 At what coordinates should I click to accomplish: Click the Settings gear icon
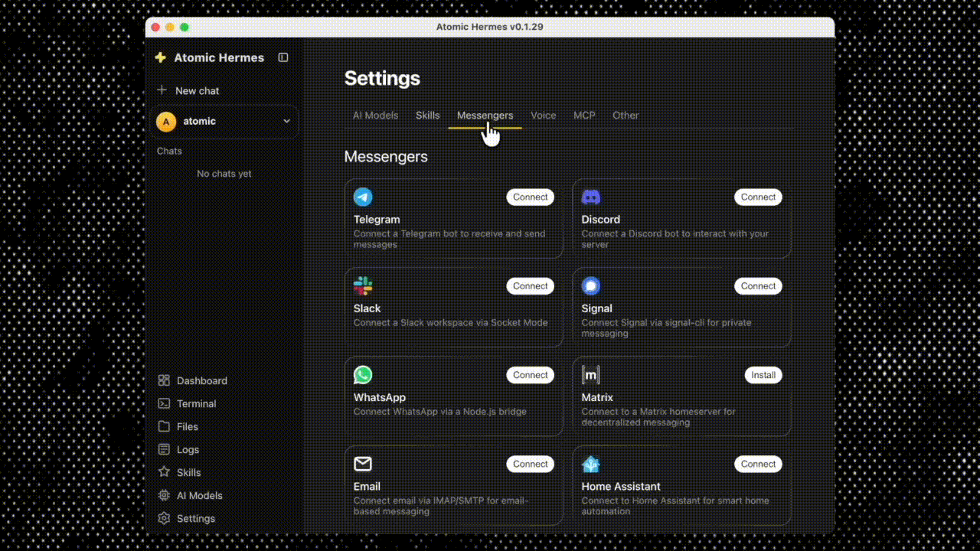164,518
